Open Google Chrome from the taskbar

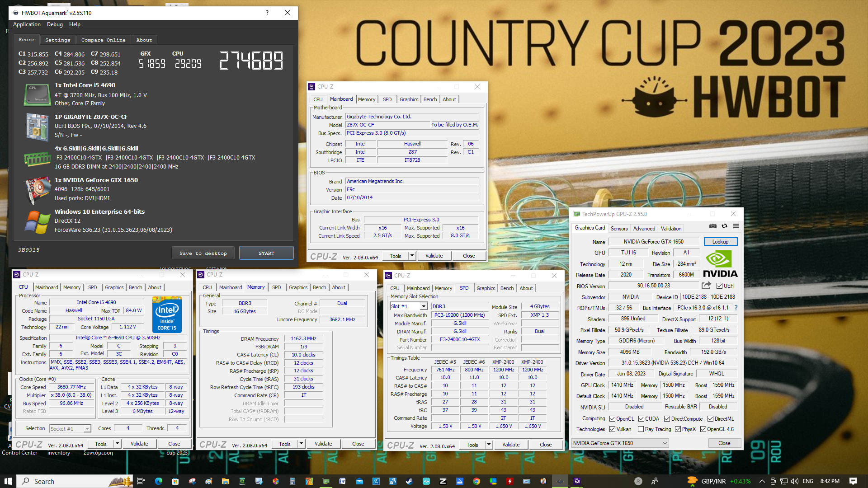[x=476, y=481]
